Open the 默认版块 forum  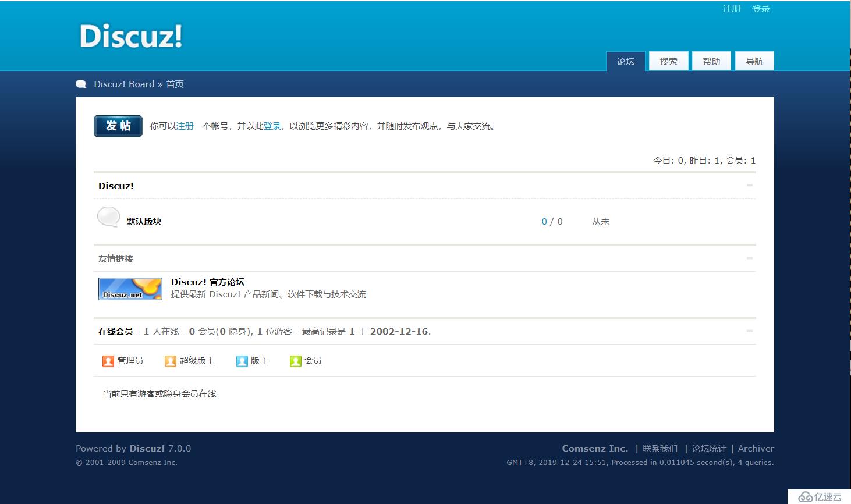(x=144, y=222)
